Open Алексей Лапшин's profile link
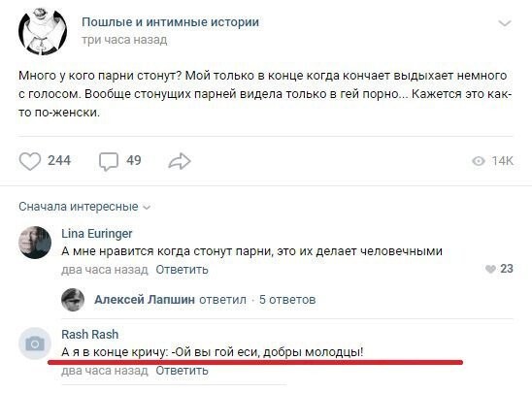 145,300
